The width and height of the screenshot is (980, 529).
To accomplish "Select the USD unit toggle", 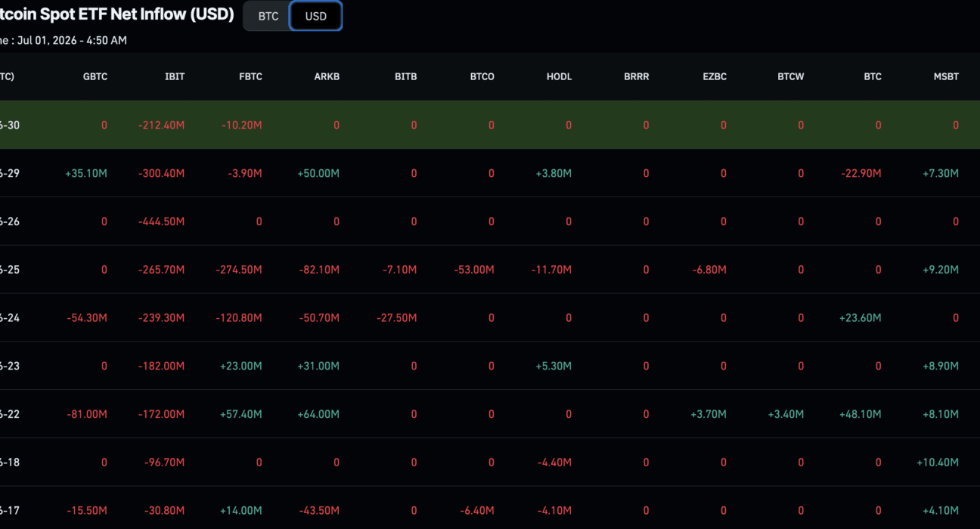I will [316, 16].
